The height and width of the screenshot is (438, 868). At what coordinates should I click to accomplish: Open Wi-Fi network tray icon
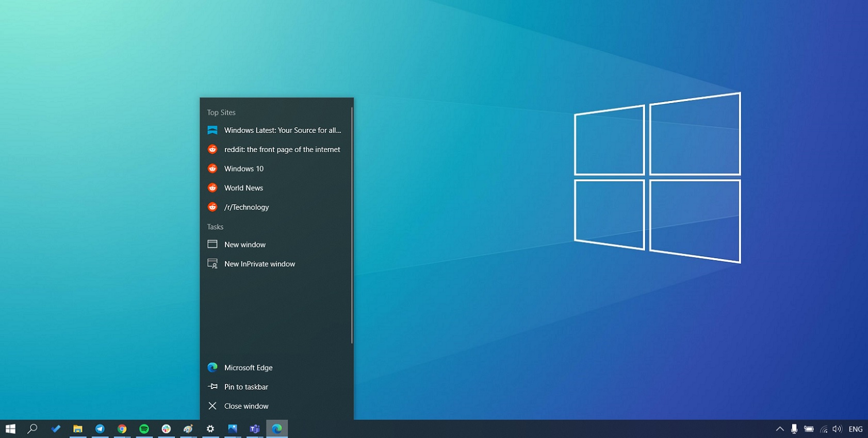(x=824, y=429)
